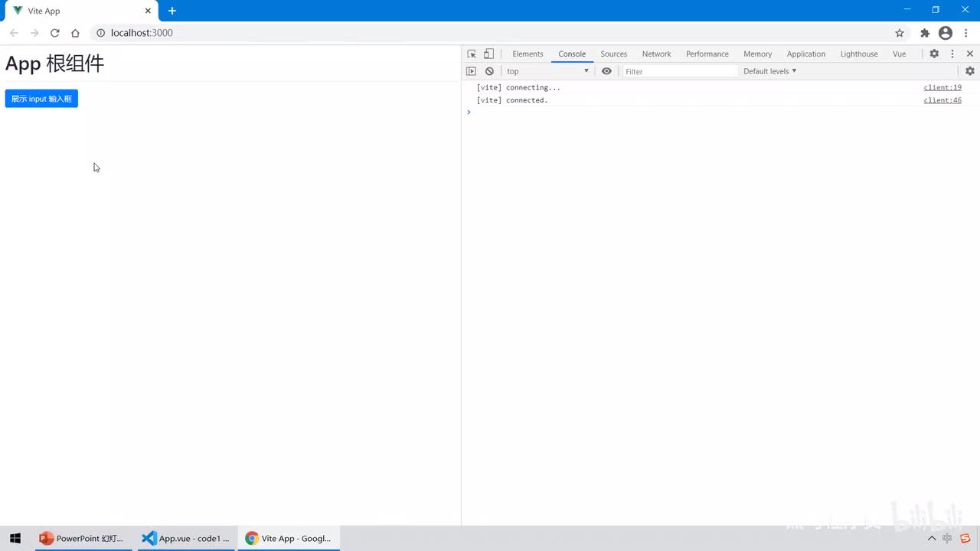Open a new tab with the plus button
This screenshot has width=980, height=551.
click(172, 11)
